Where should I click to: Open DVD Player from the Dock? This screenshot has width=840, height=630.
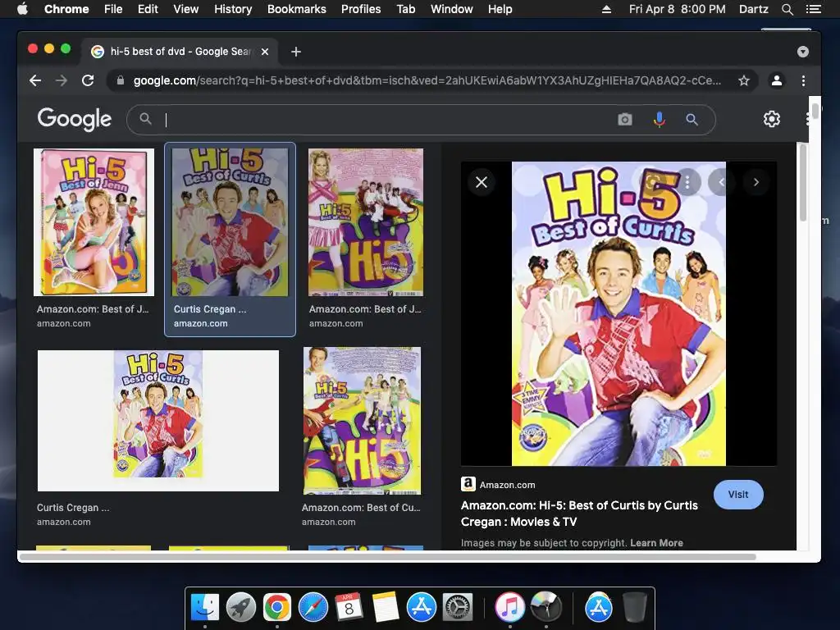click(546, 608)
